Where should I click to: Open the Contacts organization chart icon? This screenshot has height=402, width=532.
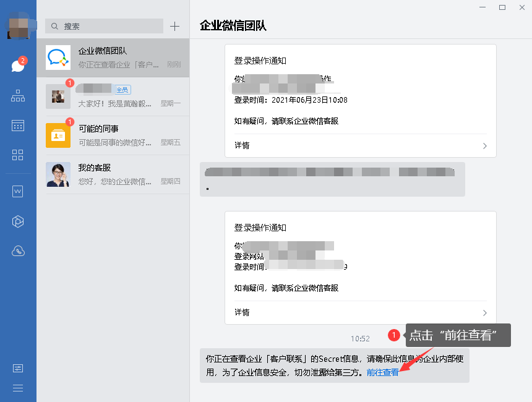[18, 96]
